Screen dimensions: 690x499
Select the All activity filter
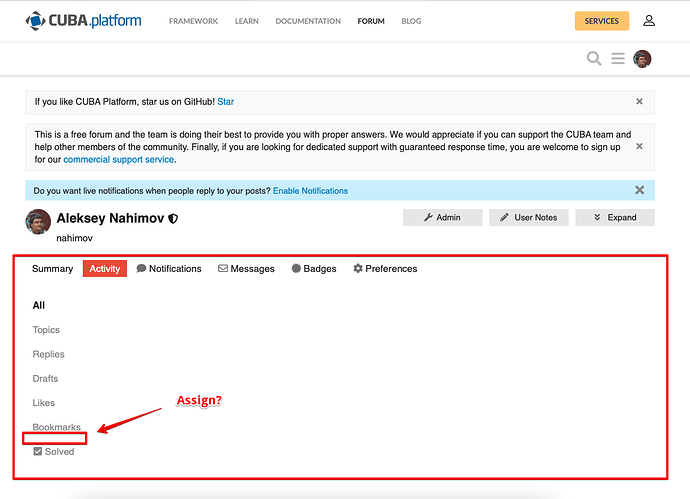39,305
